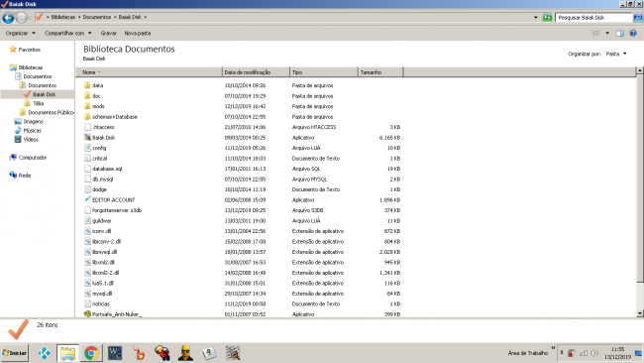644x363 pixels.
Task: Select Tibia folder in navigation tree
Action: click(x=39, y=103)
